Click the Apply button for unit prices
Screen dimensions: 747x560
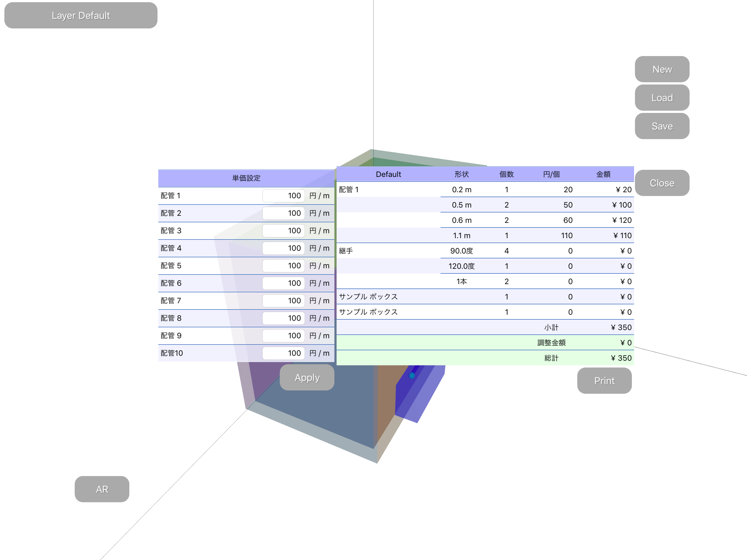(x=307, y=377)
